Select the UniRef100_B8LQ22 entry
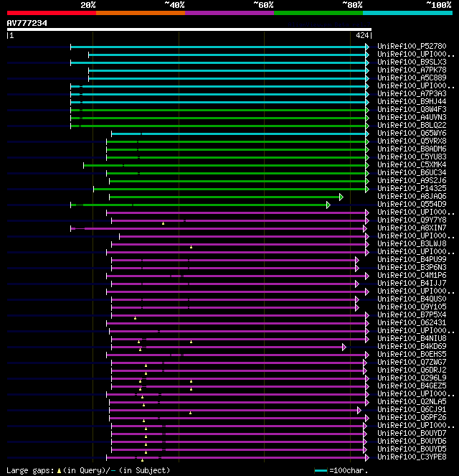The width and height of the screenshot is (459, 476). (412, 125)
